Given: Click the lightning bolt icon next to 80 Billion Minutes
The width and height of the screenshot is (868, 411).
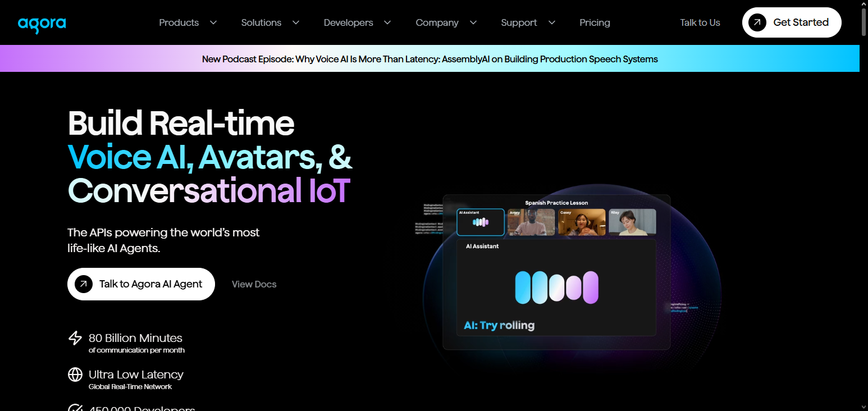Looking at the screenshot, I should pos(75,338).
